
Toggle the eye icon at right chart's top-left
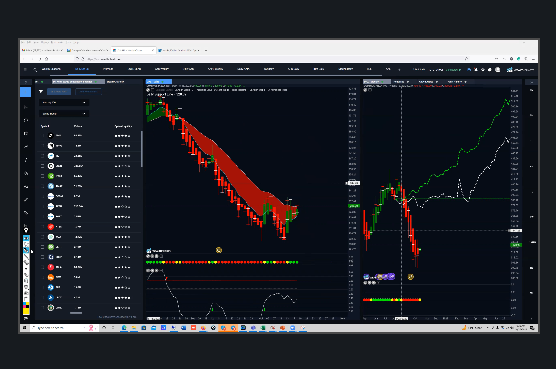coord(365,90)
